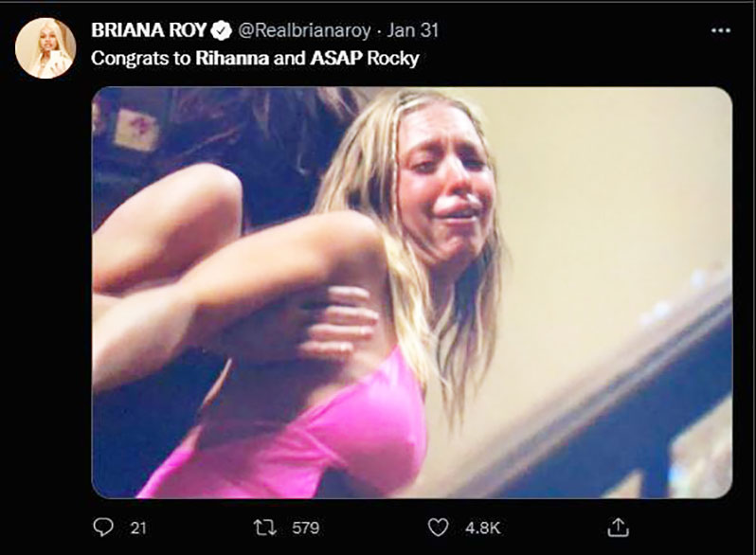Click the word 'and' in the tweet
Viewport: 756px width, 555px height.
[x=289, y=59]
